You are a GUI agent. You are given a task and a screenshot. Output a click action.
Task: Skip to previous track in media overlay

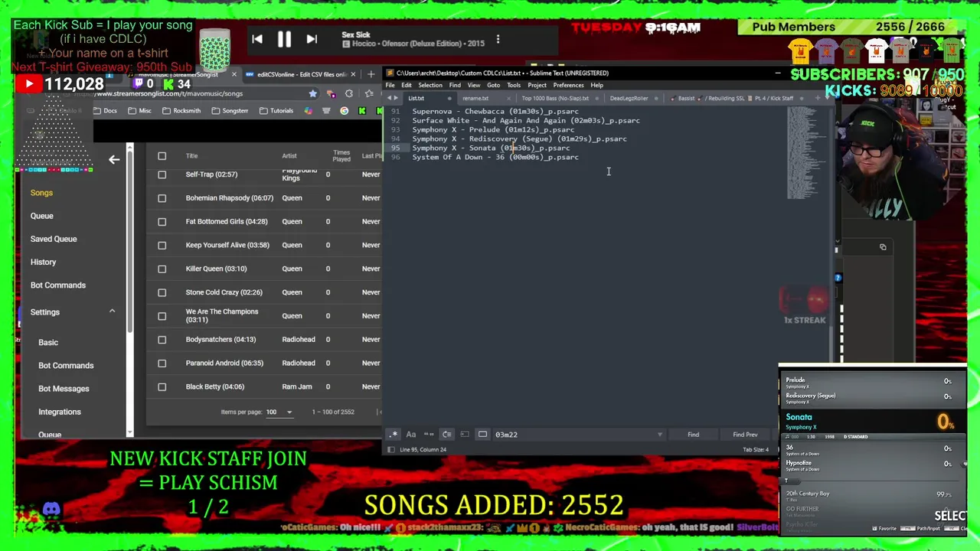[x=257, y=39]
